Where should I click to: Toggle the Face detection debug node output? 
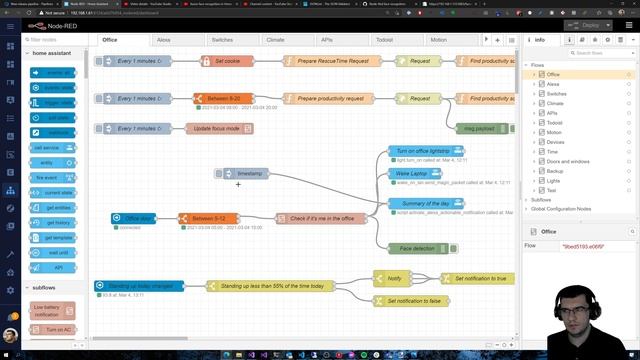[453, 248]
